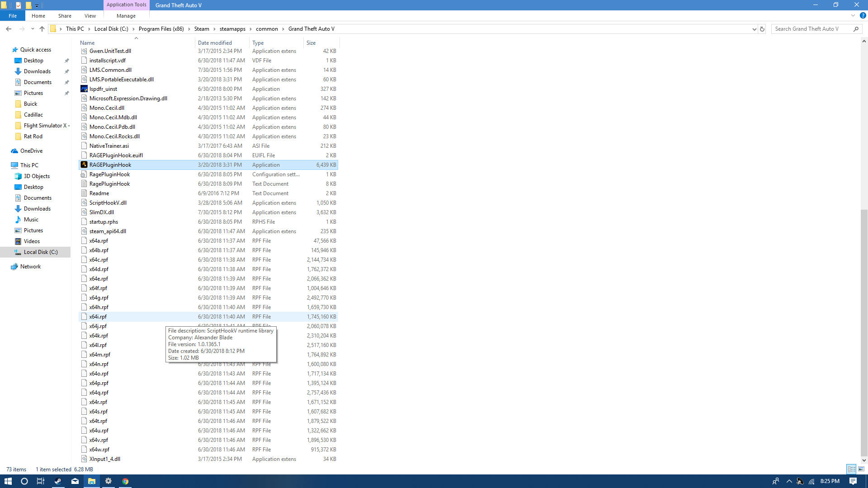Open the Help question mark icon

point(863,15)
